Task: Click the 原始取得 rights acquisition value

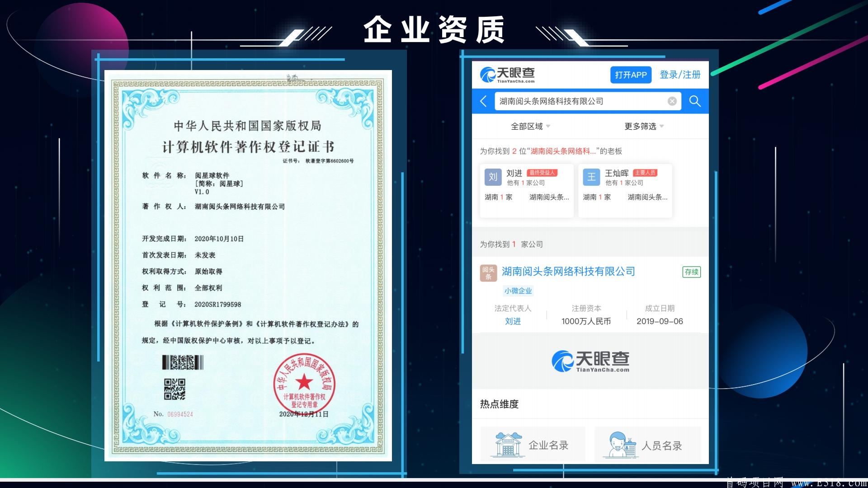Action: 208,272
